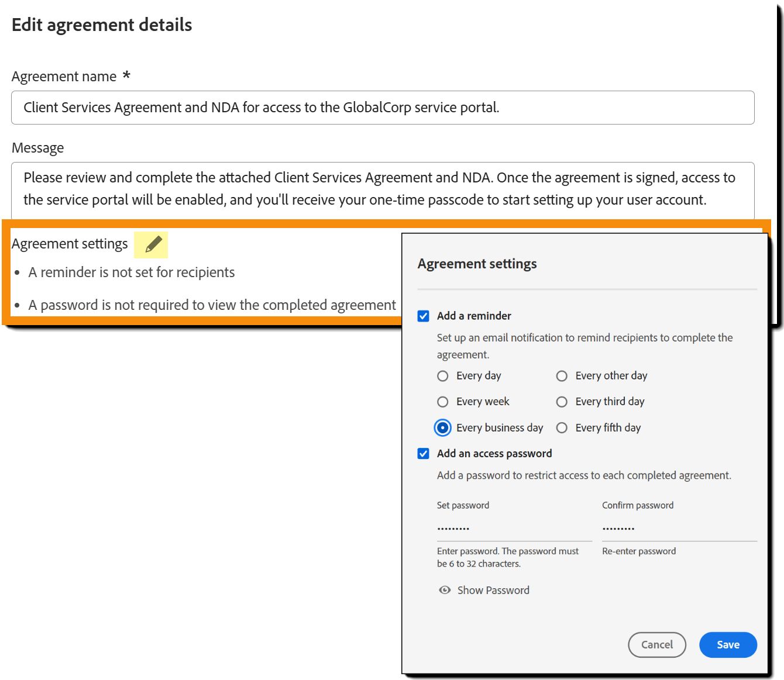Click the Add a reminder label text

coord(474,316)
